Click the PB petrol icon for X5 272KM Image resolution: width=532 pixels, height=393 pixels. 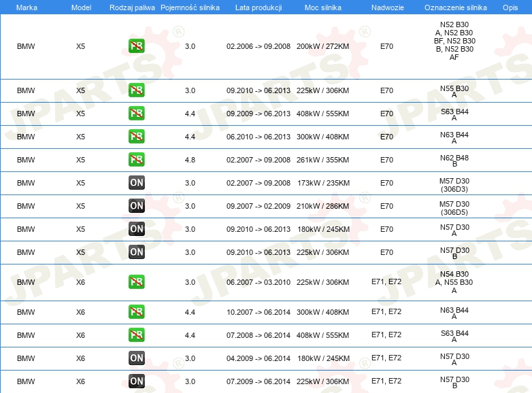pyautogui.click(x=136, y=46)
